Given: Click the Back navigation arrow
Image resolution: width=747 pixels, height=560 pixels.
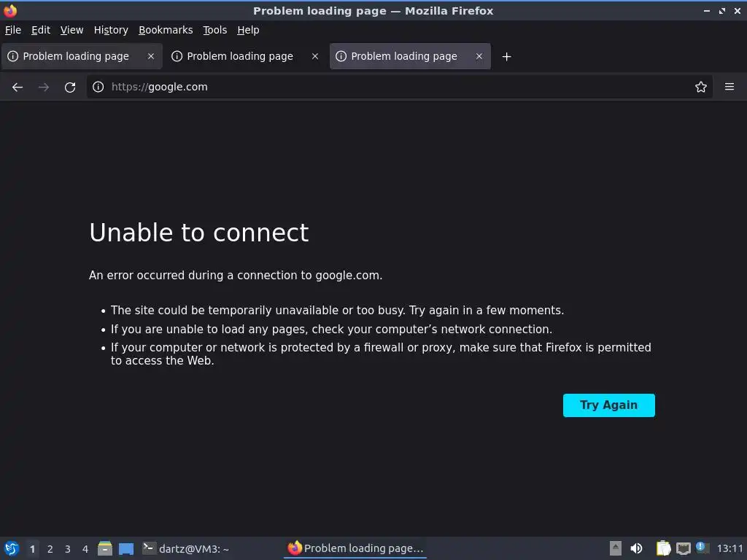Looking at the screenshot, I should (x=18, y=87).
